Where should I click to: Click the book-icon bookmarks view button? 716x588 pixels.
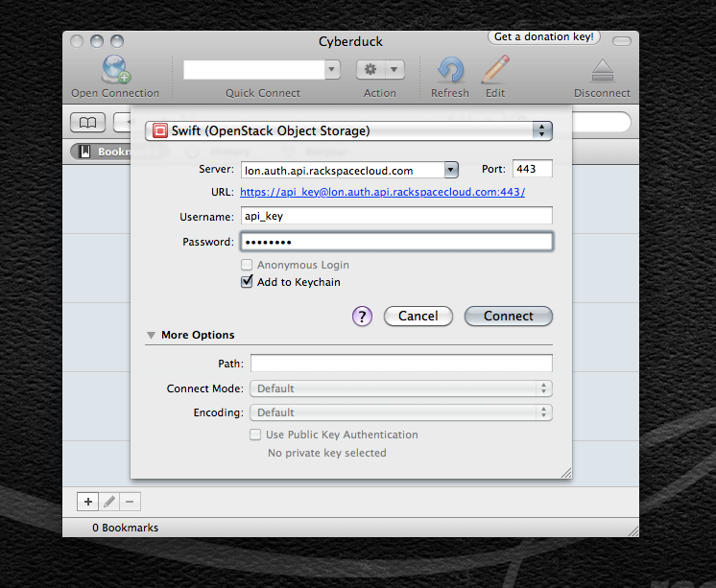(x=87, y=122)
